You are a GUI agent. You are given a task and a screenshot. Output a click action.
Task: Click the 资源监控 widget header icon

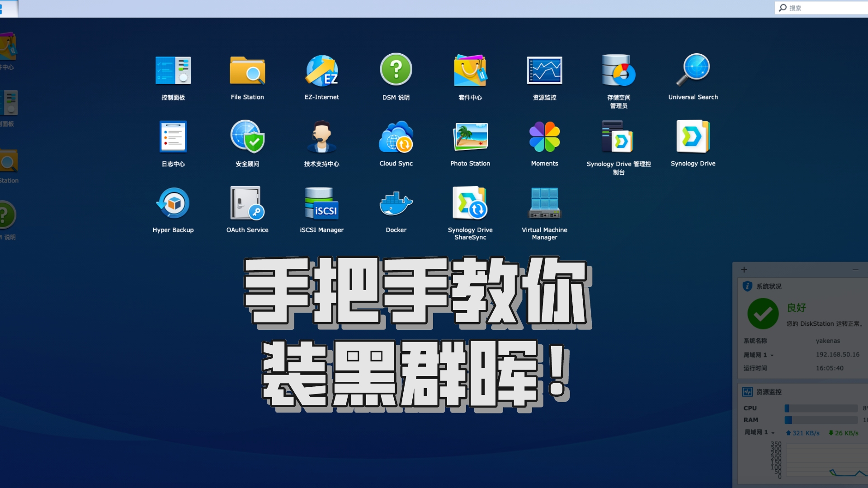(x=747, y=392)
